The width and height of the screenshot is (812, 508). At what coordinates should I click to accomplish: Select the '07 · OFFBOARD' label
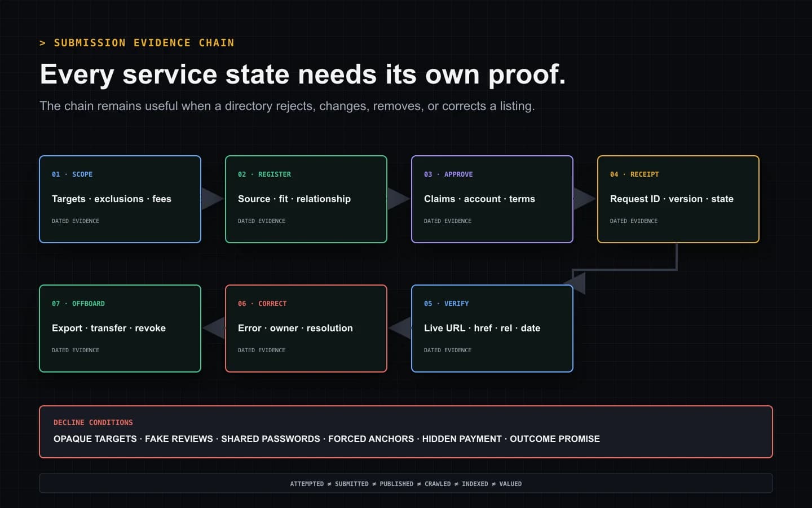[78, 304]
